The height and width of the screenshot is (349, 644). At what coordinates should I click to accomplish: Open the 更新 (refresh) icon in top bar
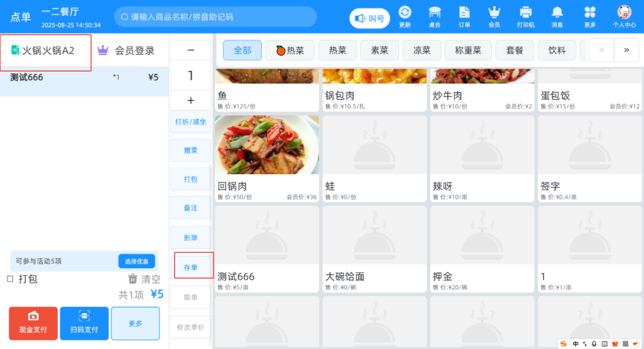click(405, 14)
